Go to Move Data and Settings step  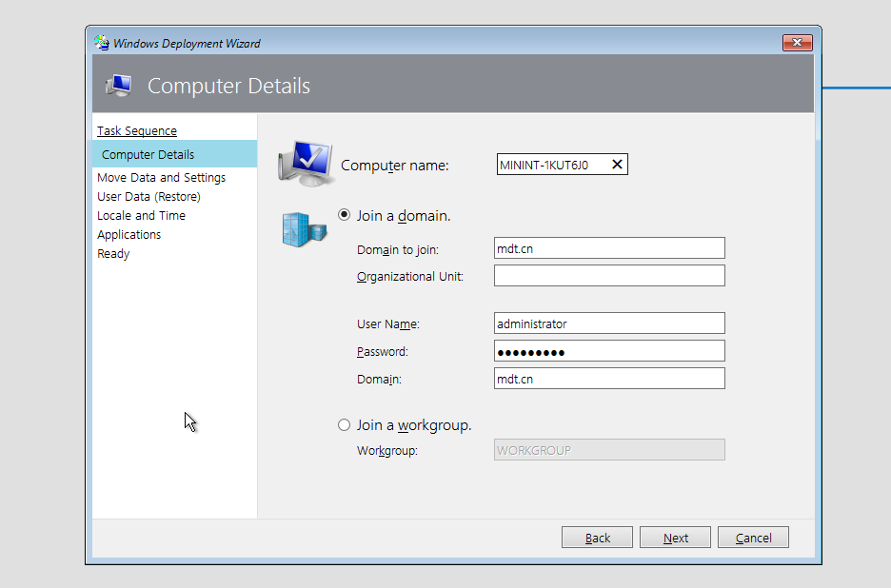[x=161, y=178]
